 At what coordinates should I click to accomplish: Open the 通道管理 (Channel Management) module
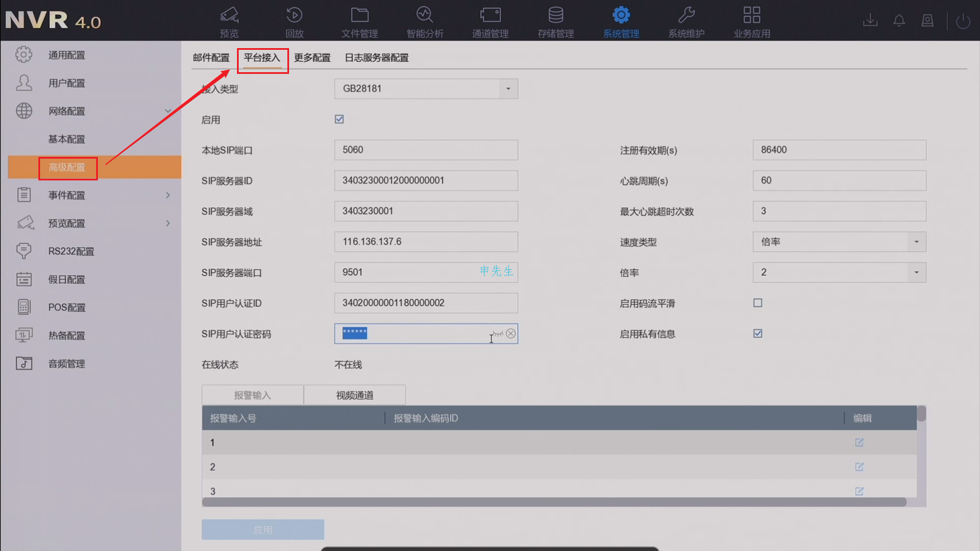tap(490, 20)
